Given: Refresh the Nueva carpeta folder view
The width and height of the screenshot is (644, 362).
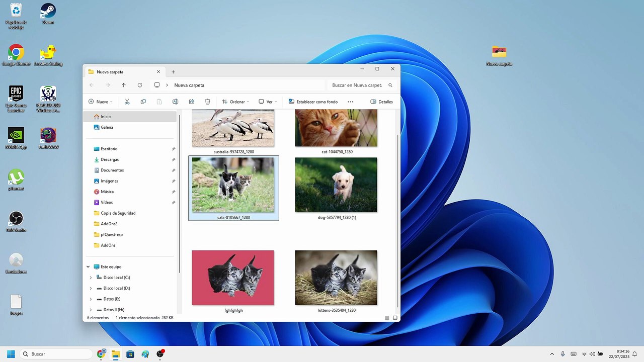Looking at the screenshot, I should coord(140,85).
